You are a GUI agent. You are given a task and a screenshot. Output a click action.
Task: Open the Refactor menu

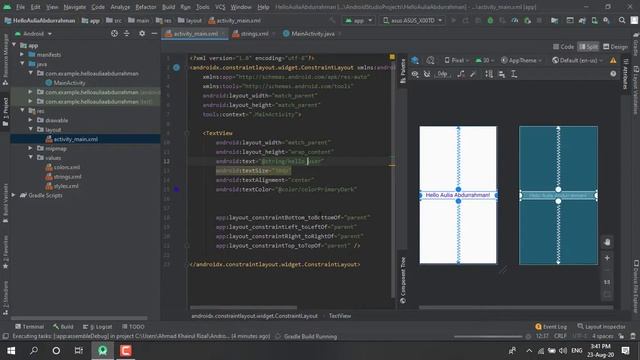click(x=146, y=7)
